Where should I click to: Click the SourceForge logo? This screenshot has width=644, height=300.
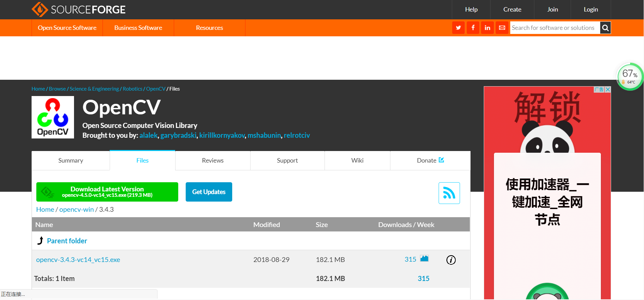[x=78, y=10]
